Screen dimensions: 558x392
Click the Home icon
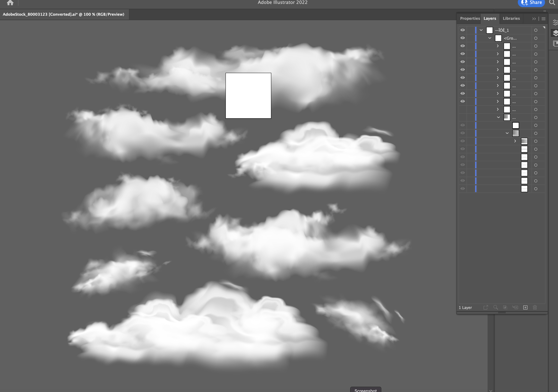point(10,3)
